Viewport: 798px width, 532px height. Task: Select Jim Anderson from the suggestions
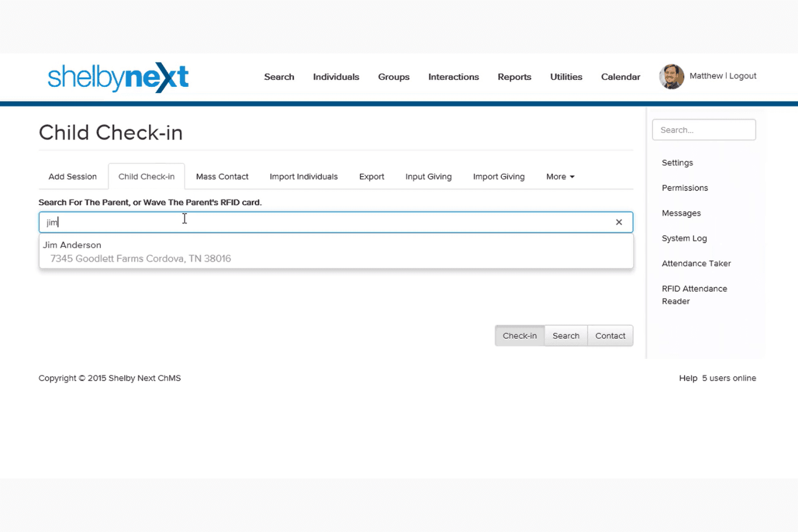[336, 252]
